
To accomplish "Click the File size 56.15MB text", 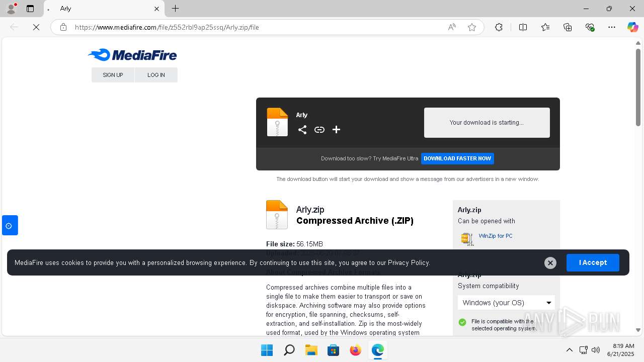I will point(294,244).
